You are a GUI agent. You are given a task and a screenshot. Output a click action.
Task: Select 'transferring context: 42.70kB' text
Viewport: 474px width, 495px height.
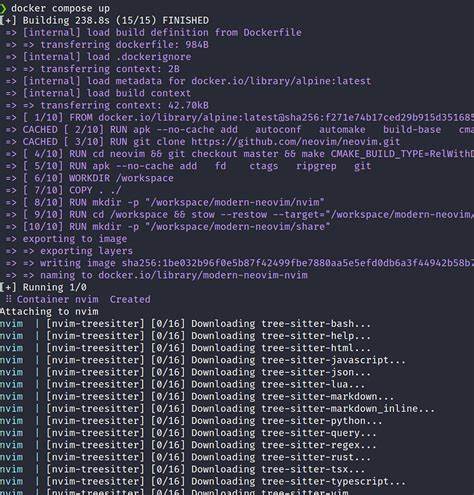[124, 105]
